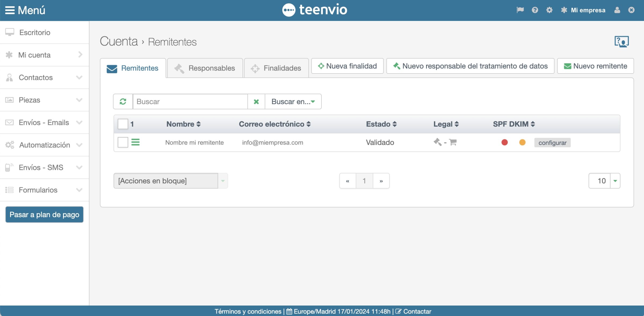This screenshot has height=316, width=644.
Task: Click Nuevo responsable del tratamiento de datos
Action: click(x=470, y=66)
